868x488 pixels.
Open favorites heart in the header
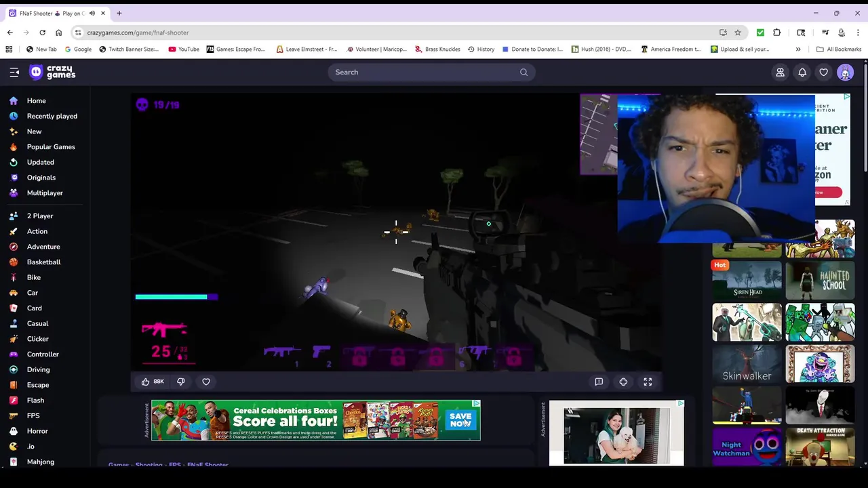[823, 73]
